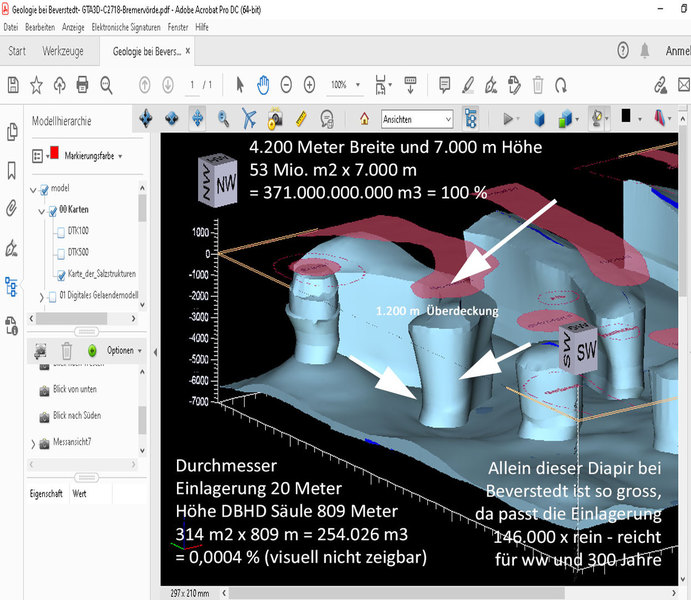
Task: Enable the DTK500 map layer
Action: tap(59, 253)
